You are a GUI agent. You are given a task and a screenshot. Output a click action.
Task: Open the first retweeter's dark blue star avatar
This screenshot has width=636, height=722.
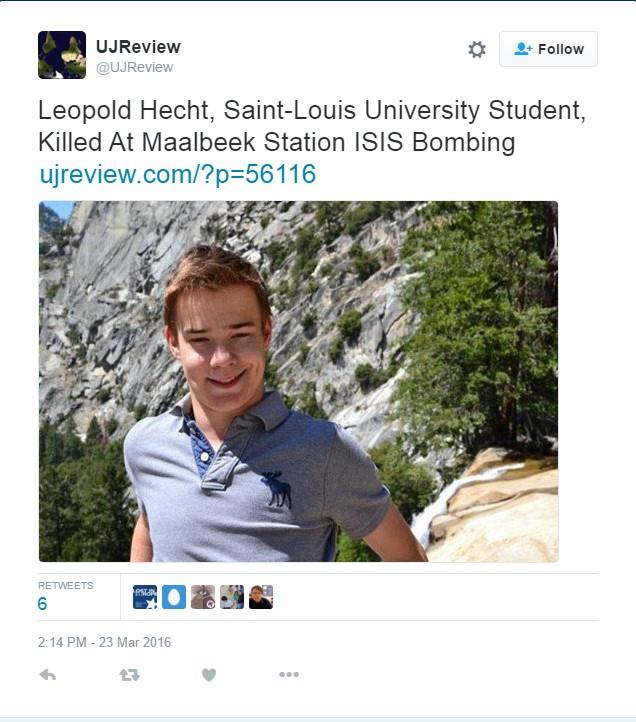pos(145,597)
